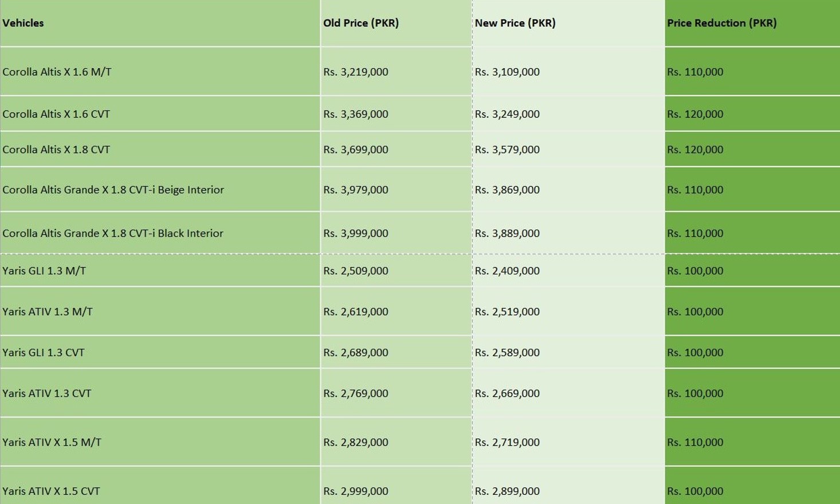Select the Price Reduction (PKR) header cell

point(752,23)
